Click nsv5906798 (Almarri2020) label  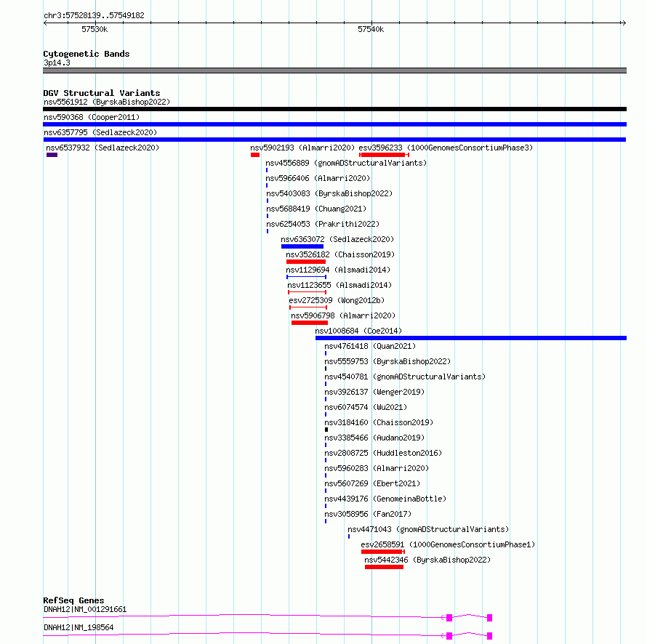coord(343,315)
